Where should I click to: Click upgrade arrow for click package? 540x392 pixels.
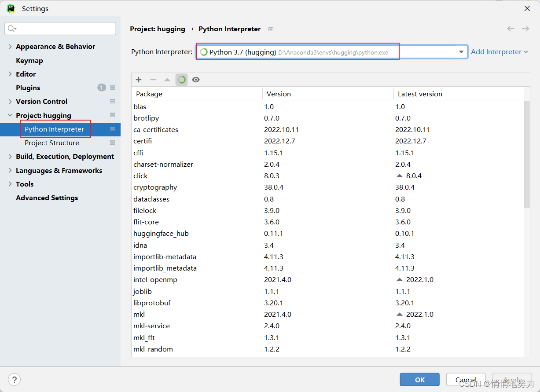(400, 176)
